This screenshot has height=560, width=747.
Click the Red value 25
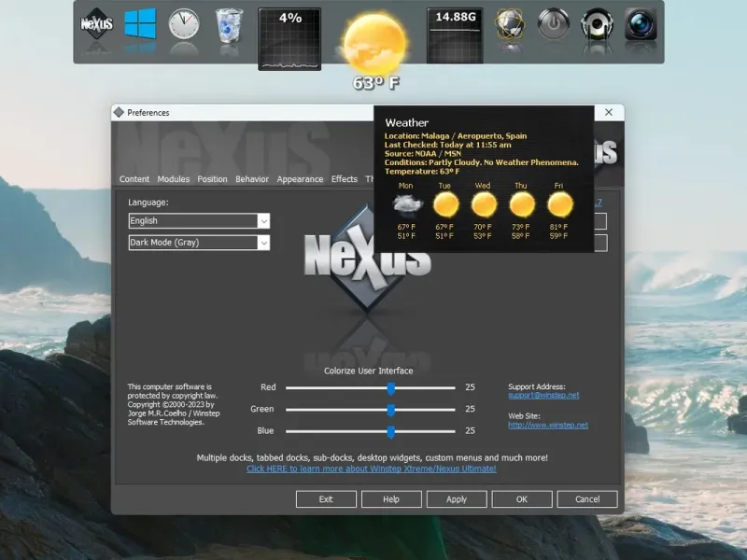470,387
